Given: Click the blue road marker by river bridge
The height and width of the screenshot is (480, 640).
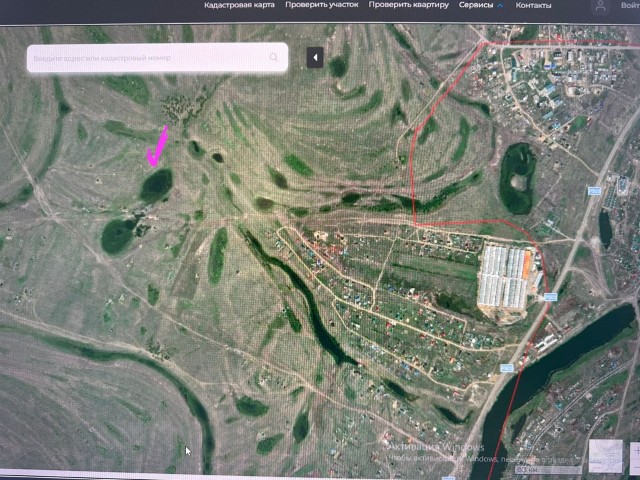Looking at the screenshot, I should [x=507, y=369].
